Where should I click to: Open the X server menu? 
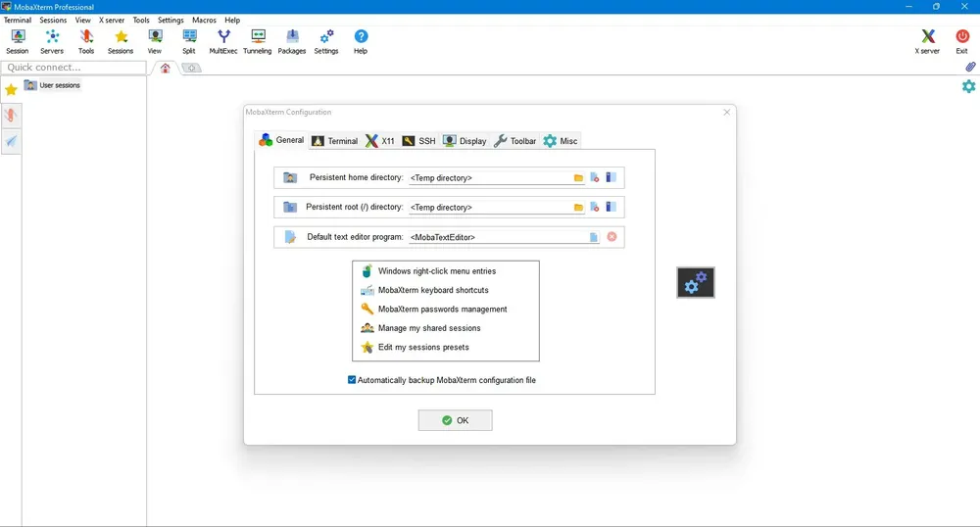pos(112,20)
